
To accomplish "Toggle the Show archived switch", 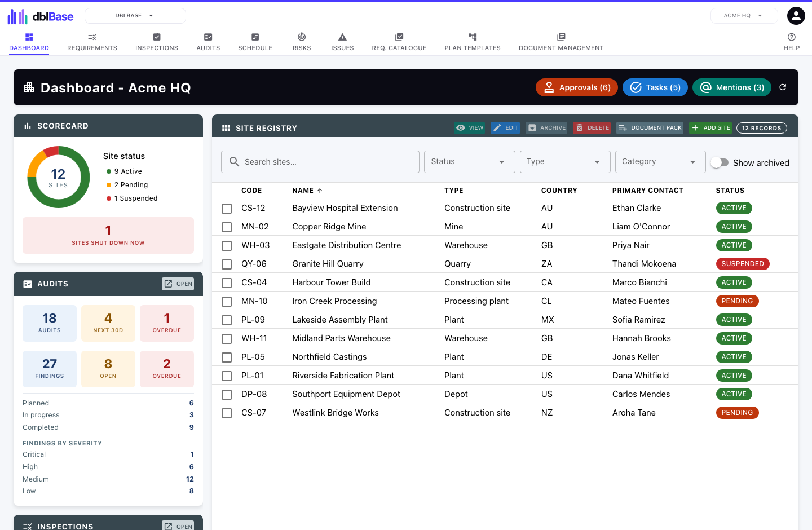I will (720, 162).
